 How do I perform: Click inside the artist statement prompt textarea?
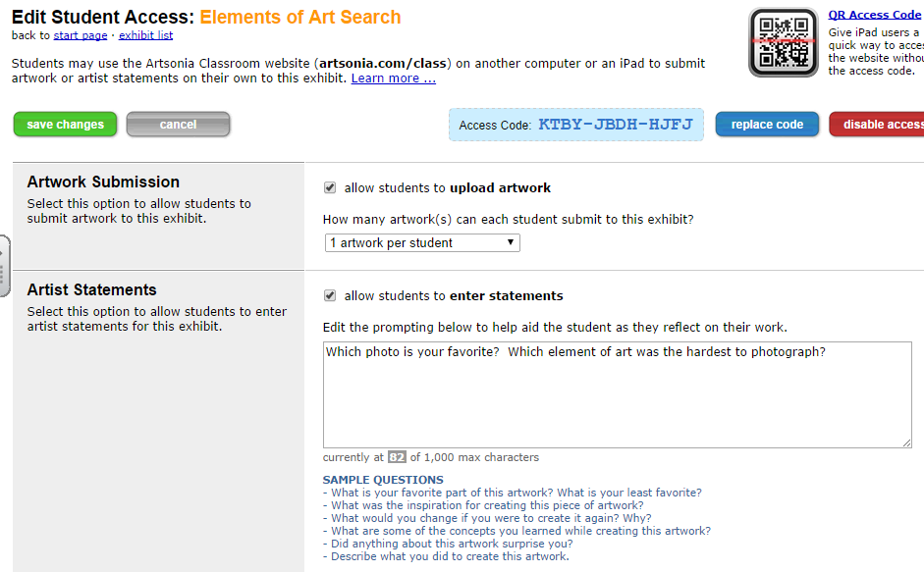617,394
